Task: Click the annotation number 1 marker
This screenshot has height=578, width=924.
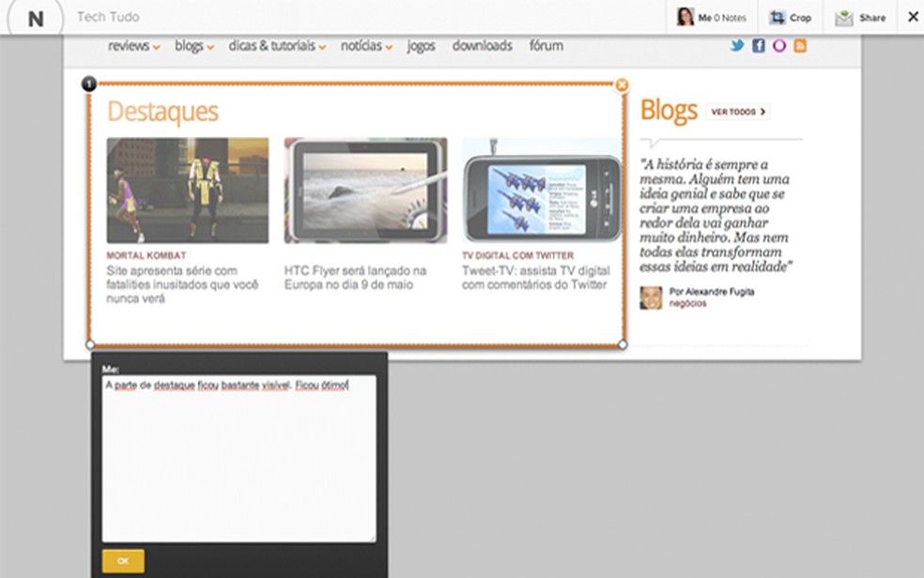Action: tap(89, 84)
